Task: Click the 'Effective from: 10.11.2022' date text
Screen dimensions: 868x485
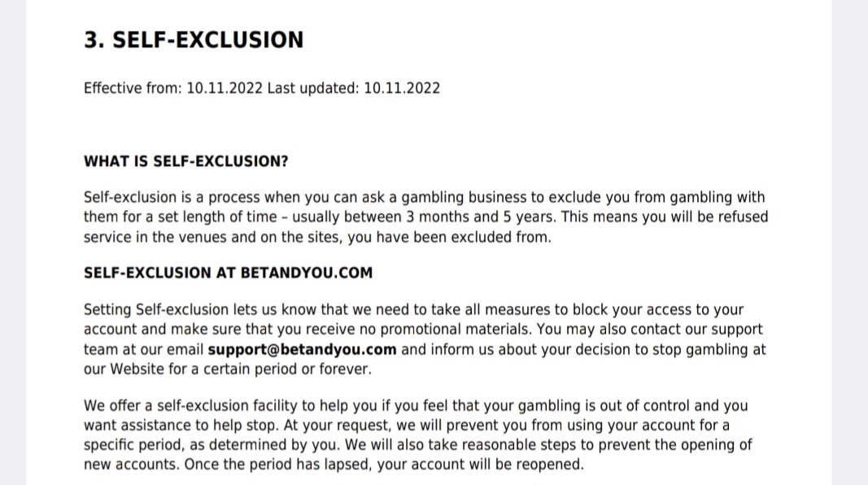Action: pyautogui.click(x=173, y=88)
